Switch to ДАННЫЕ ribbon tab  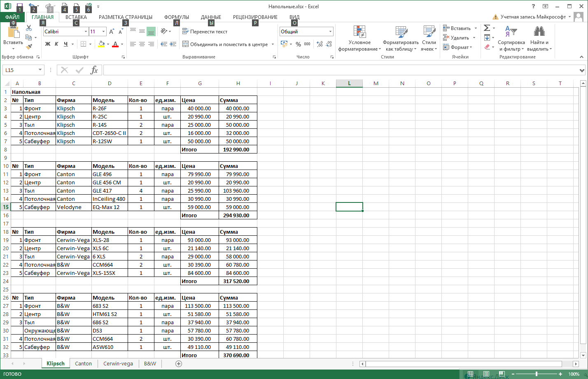(211, 17)
